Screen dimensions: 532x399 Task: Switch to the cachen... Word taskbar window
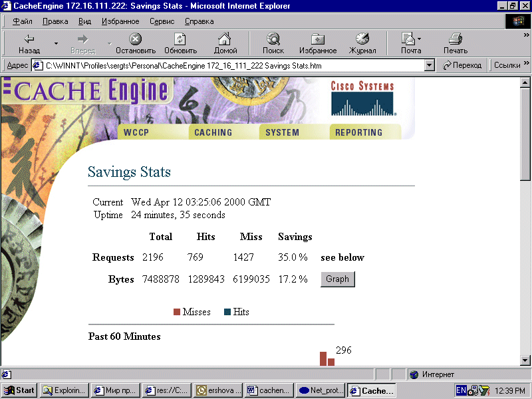coord(269,390)
